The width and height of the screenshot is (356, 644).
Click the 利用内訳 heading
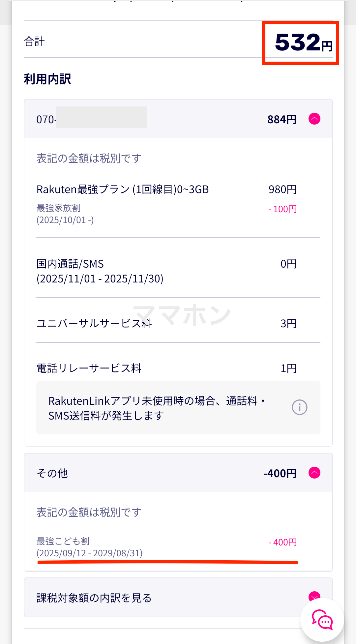[47, 79]
